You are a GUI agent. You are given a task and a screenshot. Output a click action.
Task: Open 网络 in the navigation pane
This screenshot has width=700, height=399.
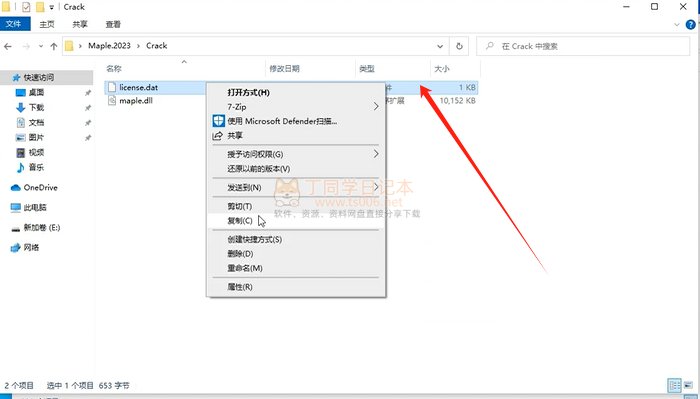(31, 247)
